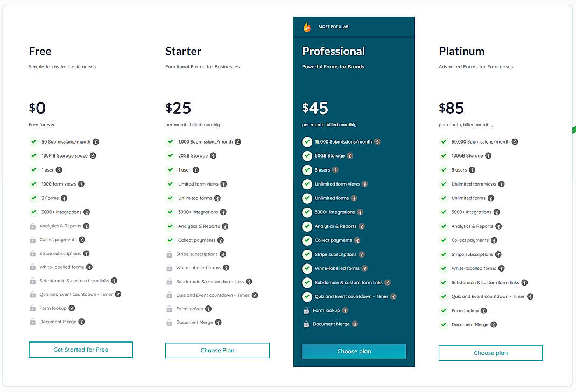Click the Starter plan heading
576x392 pixels.
click(184, 51)
